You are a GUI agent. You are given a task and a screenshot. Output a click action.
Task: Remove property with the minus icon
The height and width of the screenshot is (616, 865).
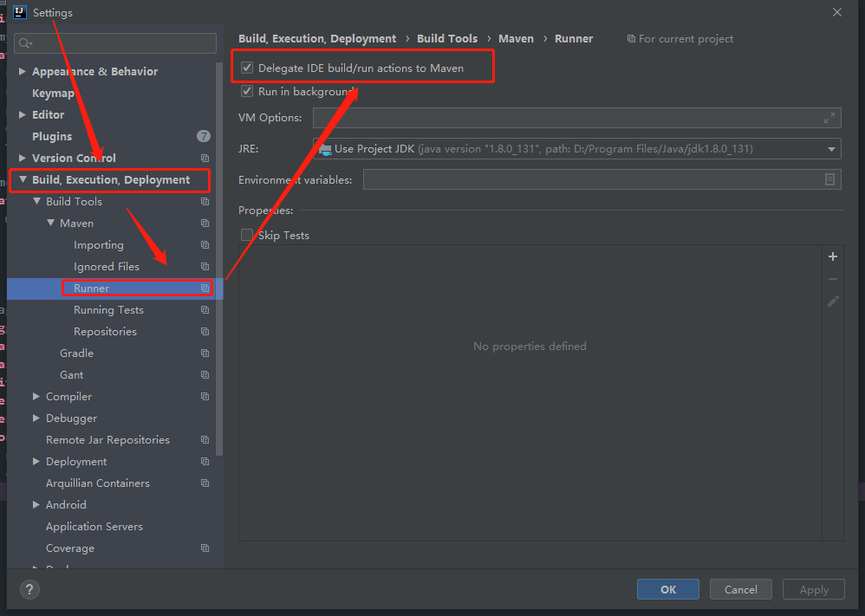click(833, 279)
